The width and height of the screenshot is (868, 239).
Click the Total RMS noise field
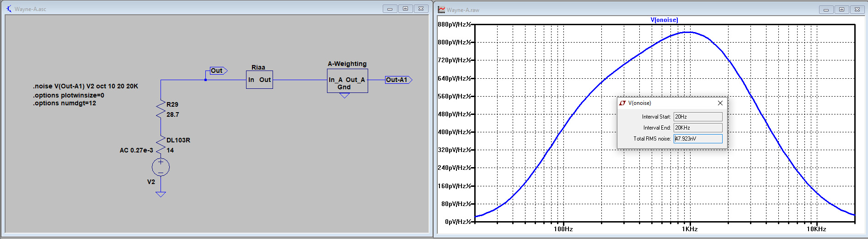click(x=698, y=139)
